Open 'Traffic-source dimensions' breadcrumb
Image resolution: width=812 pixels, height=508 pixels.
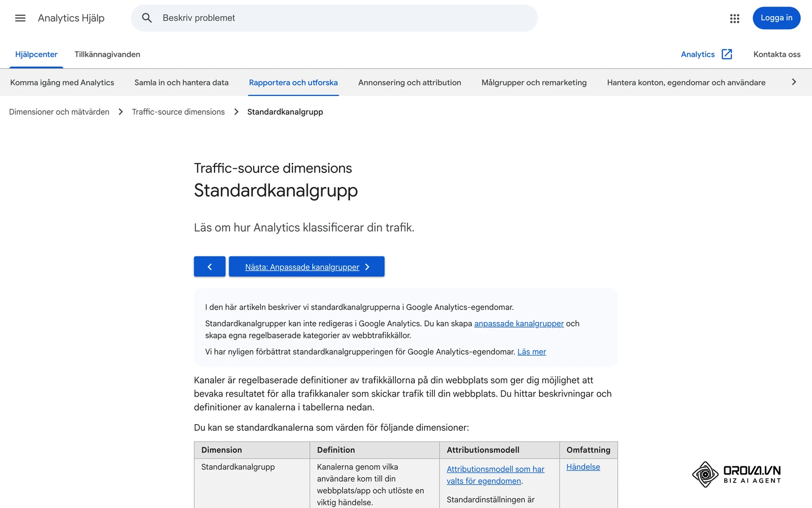(178, 112)
